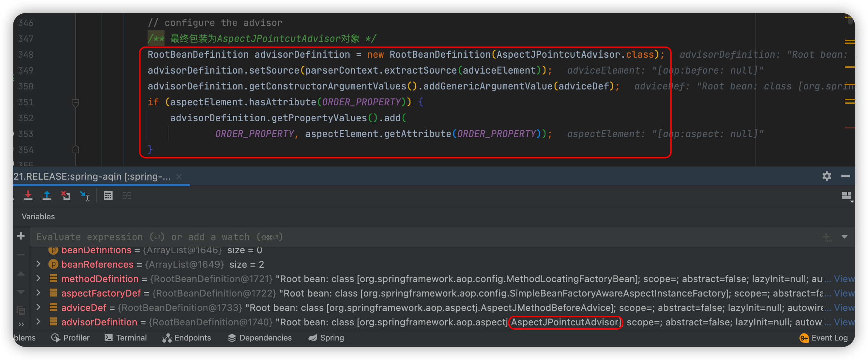The image size is (868, 360).
Task: Expand the advisorDefinition variable node
Action: (38, 322)
